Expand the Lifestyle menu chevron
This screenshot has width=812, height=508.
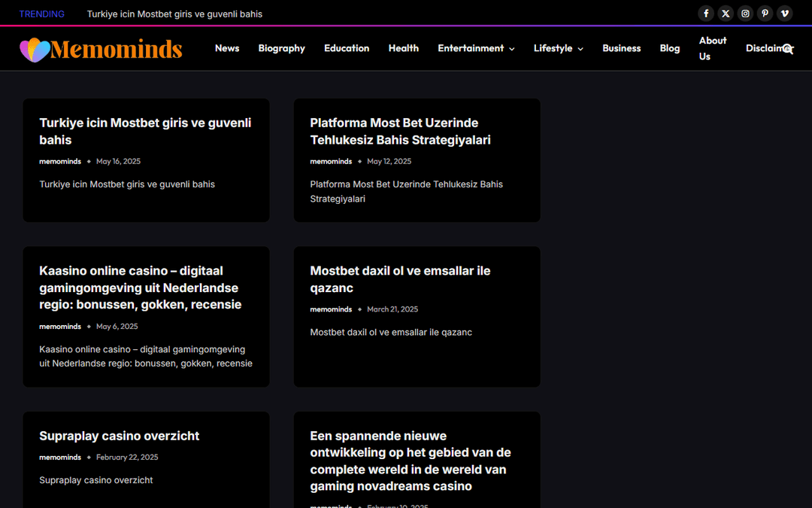tap(580, 49)
